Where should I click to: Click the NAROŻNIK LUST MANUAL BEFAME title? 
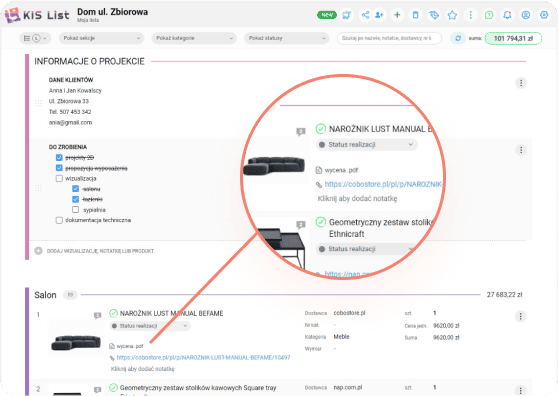tap(172, 313)
